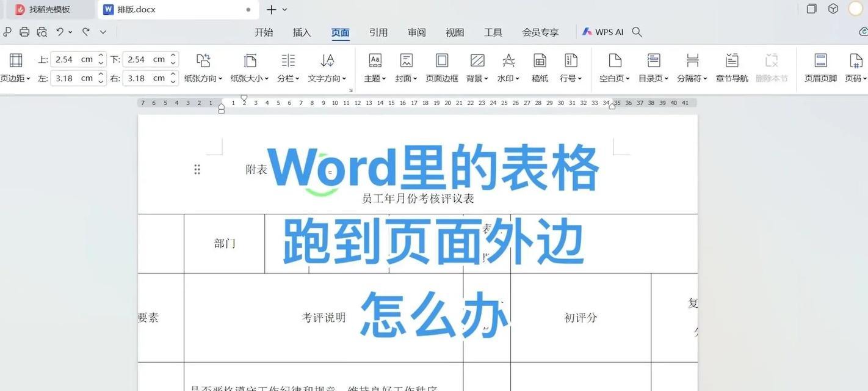
Task: Open the 分隔符 breaks menu
Action: [692, 68]
